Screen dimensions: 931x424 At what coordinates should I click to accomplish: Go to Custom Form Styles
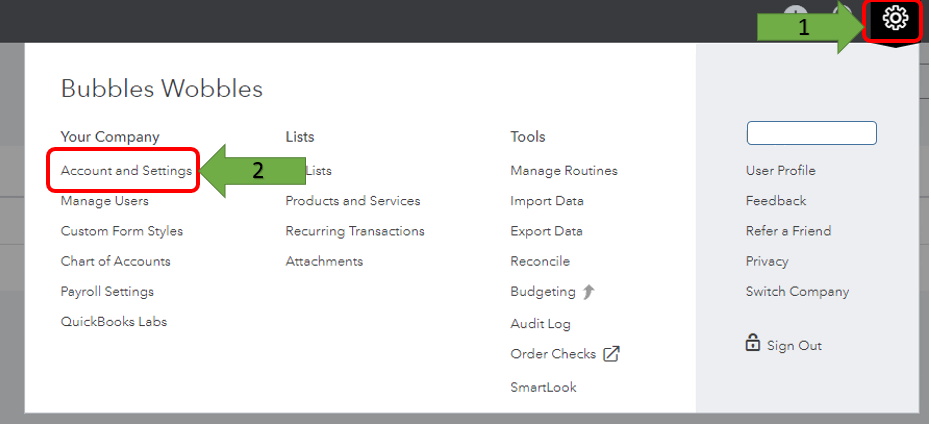[x=122, y=231]
